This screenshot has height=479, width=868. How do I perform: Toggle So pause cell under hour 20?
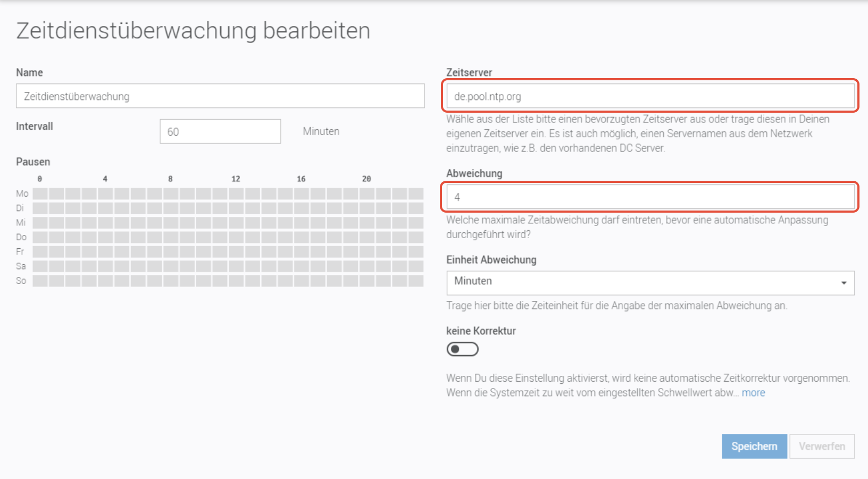tap(368, 281)
